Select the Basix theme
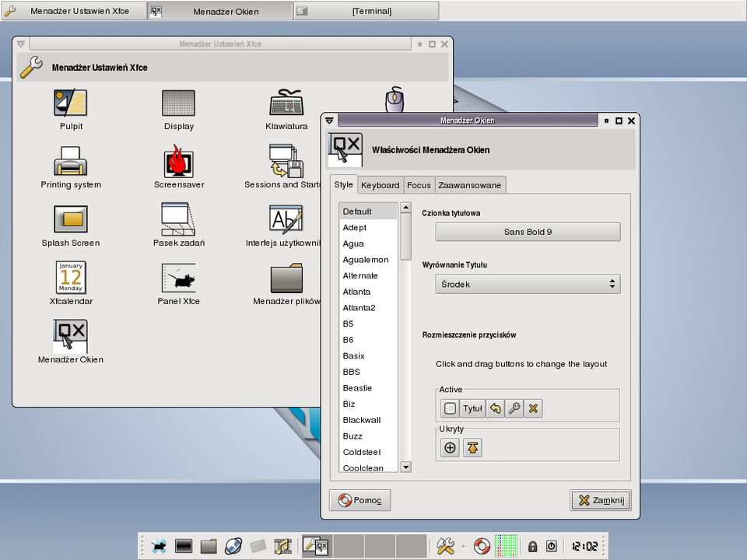 tap(368, 355)
